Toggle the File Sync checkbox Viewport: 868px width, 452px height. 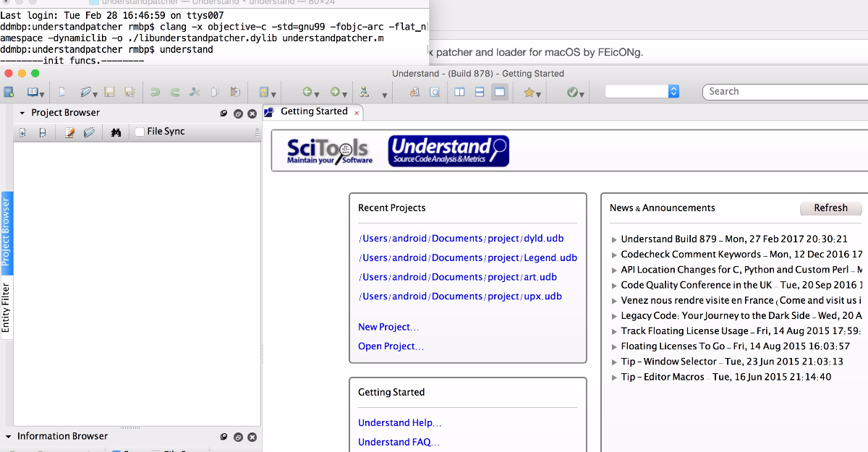coord(140,132)
